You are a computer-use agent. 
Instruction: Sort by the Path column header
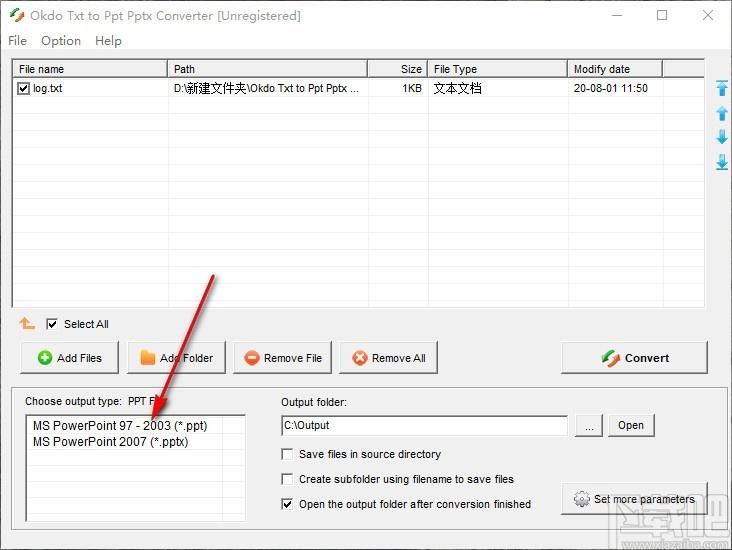(x=267, y=69)
